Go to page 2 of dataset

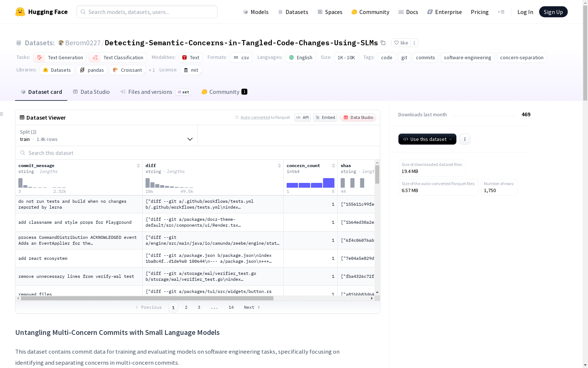(x=186, y=307)
